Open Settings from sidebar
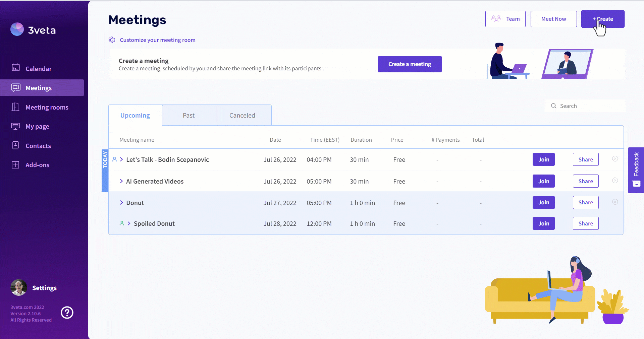Screen dimensions: 644x339 click(44, 288)
